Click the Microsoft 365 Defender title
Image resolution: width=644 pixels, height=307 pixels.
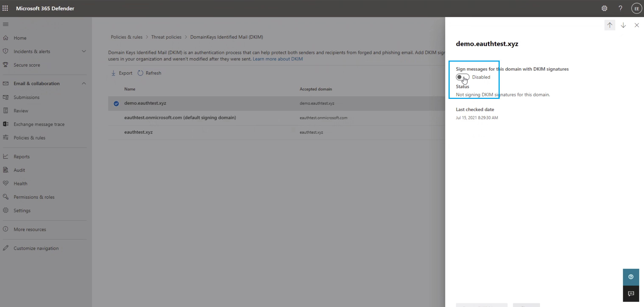click(45, 8)
